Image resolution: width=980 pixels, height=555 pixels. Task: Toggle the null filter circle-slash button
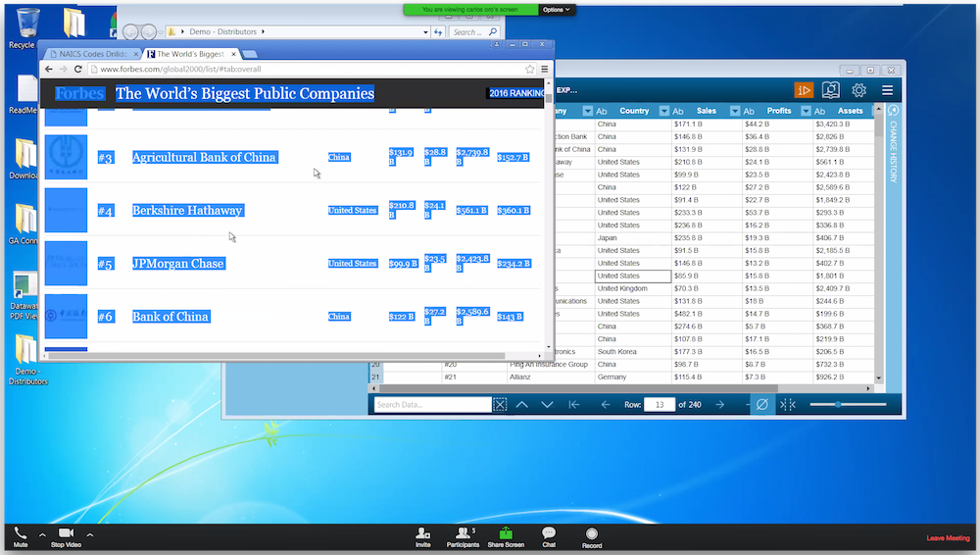761,405
